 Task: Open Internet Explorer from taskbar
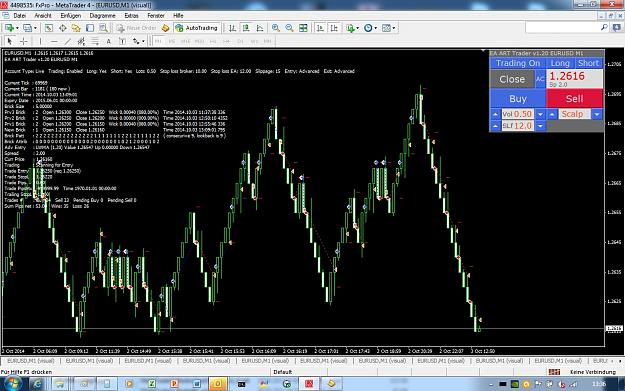pyautogui.click(x=37, y=384)
